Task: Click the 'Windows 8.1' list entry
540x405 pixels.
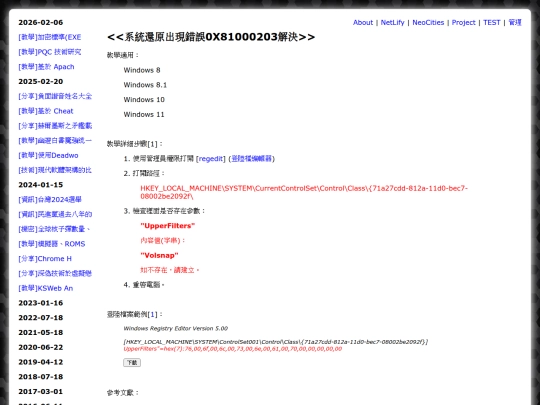Action: (145, 85)
